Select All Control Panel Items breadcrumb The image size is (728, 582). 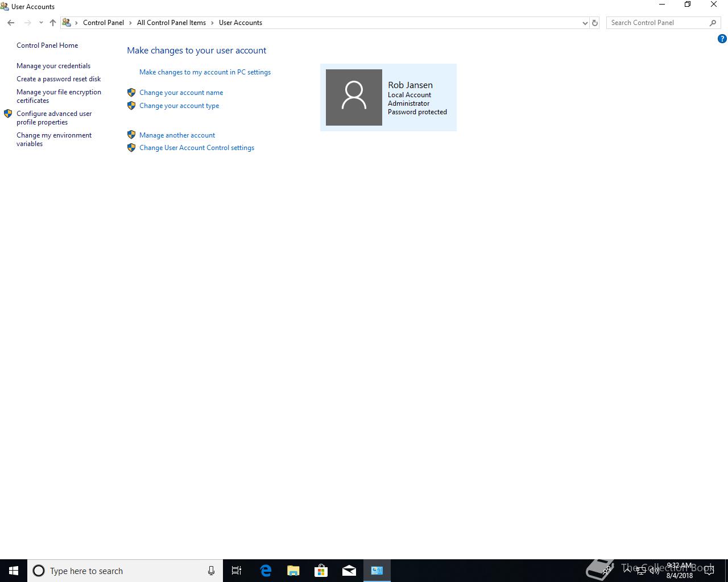click(x=171, y=23)
